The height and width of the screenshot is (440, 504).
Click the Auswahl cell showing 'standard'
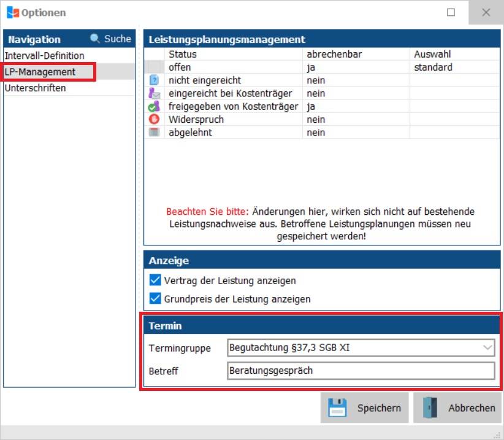454,68
